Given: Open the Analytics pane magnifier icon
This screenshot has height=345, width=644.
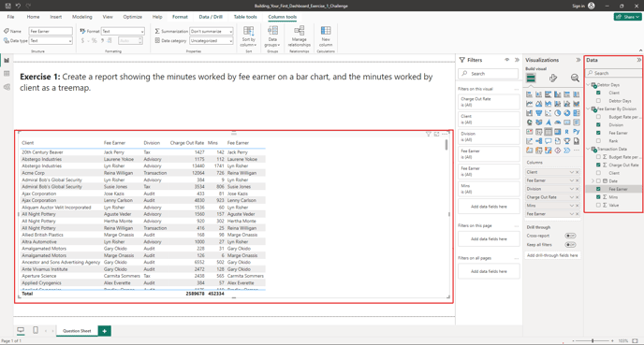Looking at the screenshot, I should click(575, 78).
